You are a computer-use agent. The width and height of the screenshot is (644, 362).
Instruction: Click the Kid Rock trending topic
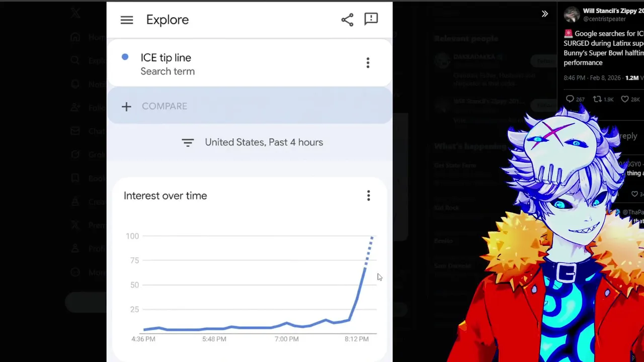click(x=447, y=208)
